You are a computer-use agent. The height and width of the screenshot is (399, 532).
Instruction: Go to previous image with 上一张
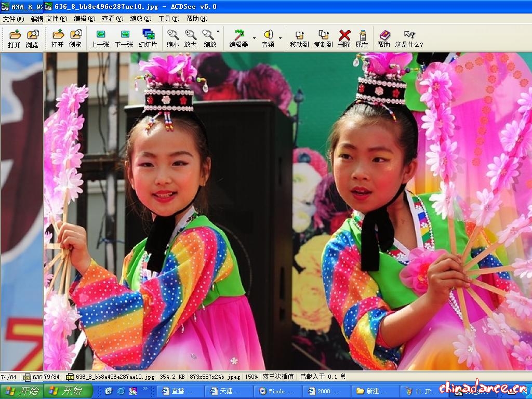coord(100,38)
